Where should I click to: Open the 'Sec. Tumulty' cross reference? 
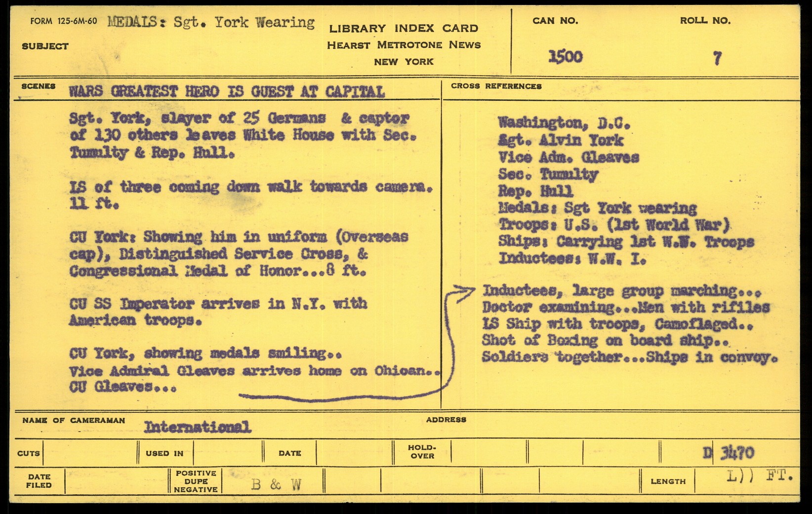[x=548, y=174]
